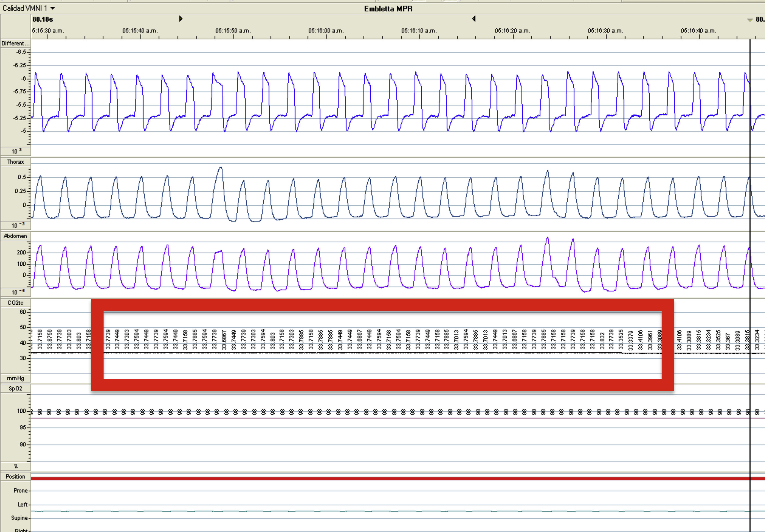The height and width of the screenshot is (532, 765).
Task: Click the 05:16:00 a.m. mark on time ruler
Action: (326, 31)
